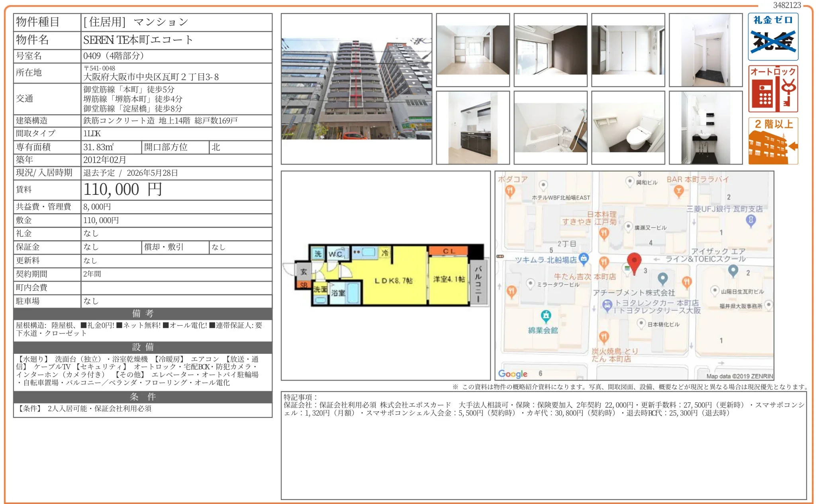This screenshot has width=819, height=504.
Task: Click the 綿業会館 landmark marker icon
Action: click(x=546, y=316)
